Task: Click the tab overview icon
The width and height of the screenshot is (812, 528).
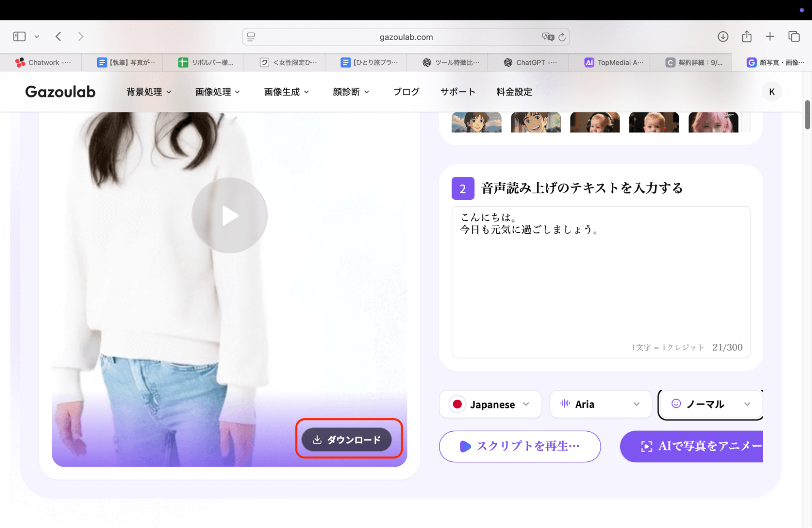Action: (793, 36)
